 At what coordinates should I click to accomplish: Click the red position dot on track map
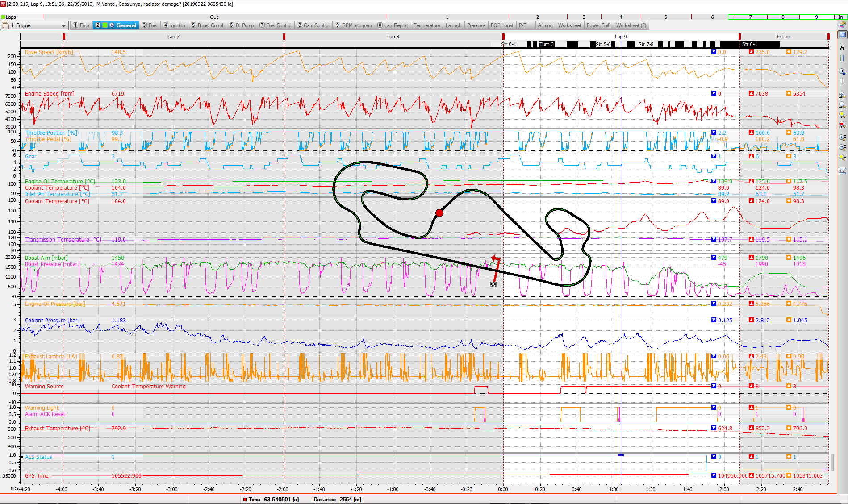[x=439, y=213]
